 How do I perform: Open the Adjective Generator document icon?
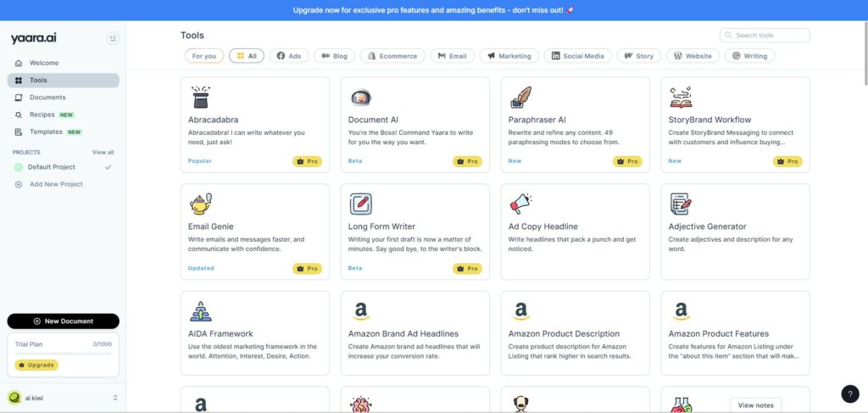(x=681, y=204)
